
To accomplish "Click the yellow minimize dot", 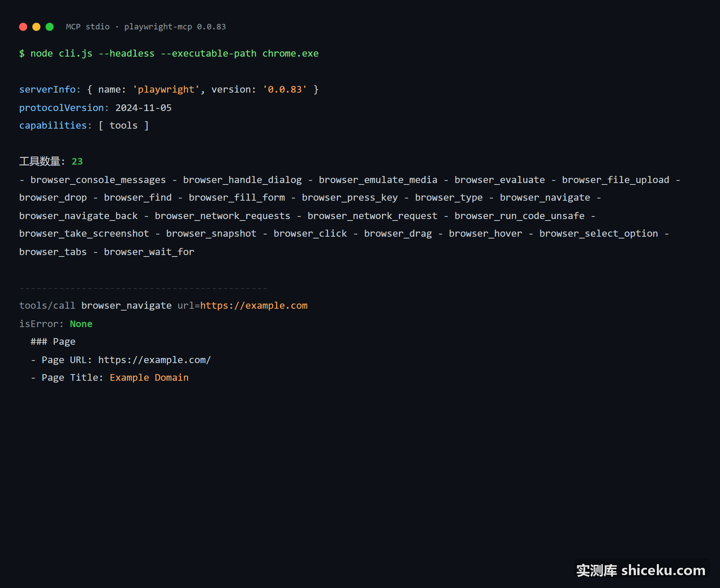I will point(36,27).
